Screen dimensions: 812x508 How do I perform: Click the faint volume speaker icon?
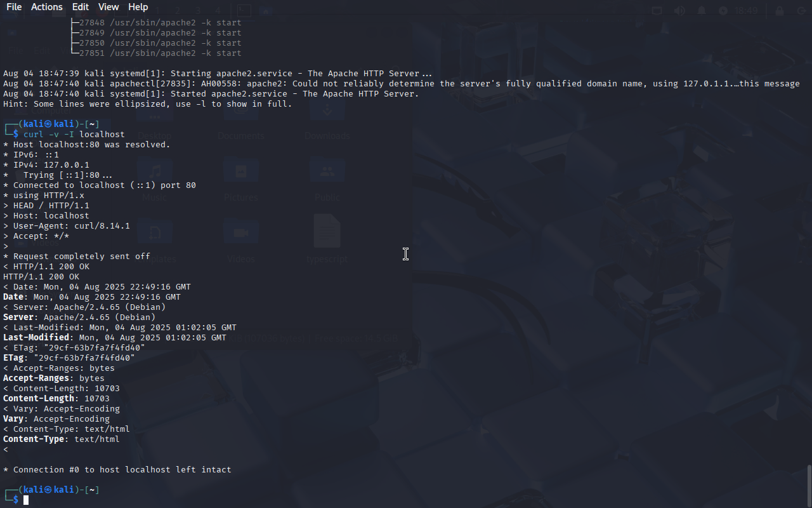click(679, 11)
